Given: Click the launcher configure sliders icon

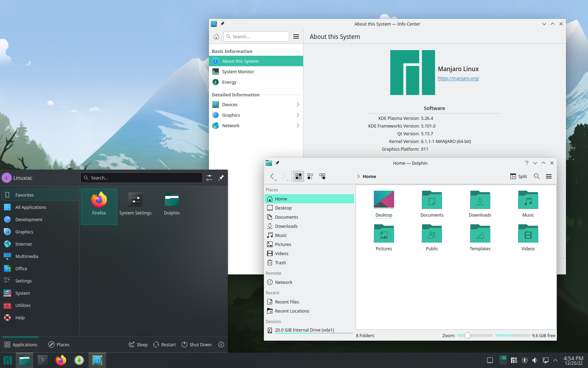Looking at the screenshot, I should pos(209,178).
